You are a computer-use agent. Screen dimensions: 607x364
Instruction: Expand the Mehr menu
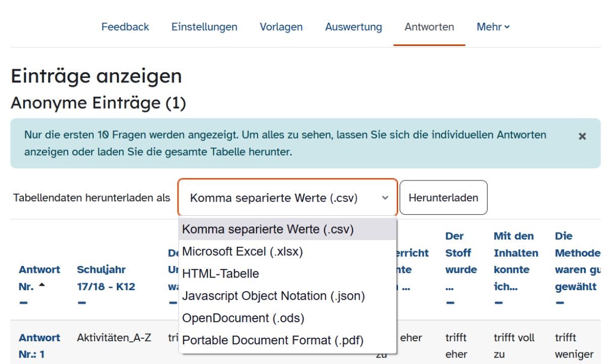point(493,27)
